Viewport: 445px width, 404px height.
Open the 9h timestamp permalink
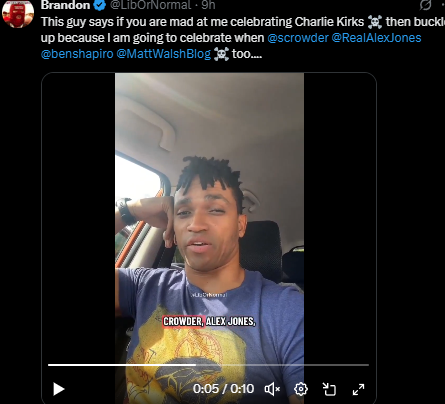(x=208, y=5)
